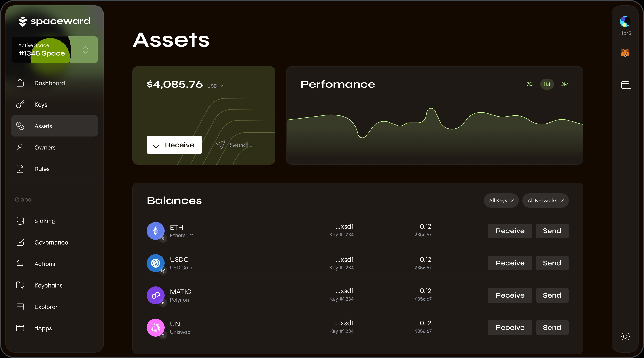644x358 pixels.
Task: Select the Keys section in the sidebar
Action: [40, 104]
